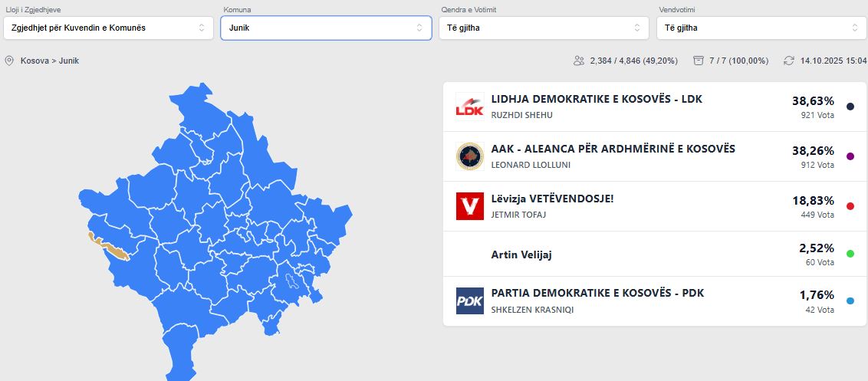Expand the Komuna dropdown showing Junik

(325, 28)
